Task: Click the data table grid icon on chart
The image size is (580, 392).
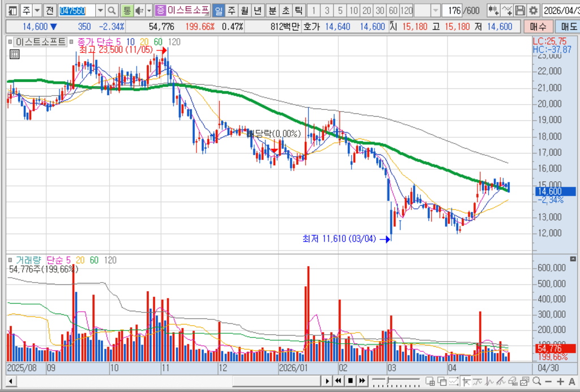Action: click(x=14, y=54)
